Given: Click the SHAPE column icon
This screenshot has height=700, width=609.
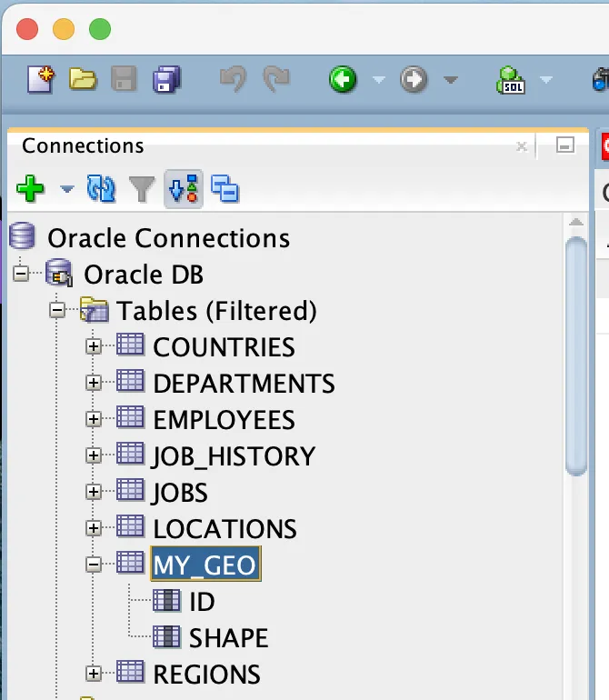Looking at the screenshot, I should (x=167, y=636).
